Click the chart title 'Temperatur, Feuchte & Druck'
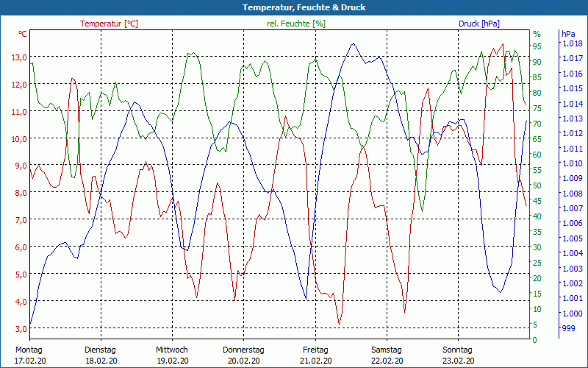588x368 pixels. (304, 7)
